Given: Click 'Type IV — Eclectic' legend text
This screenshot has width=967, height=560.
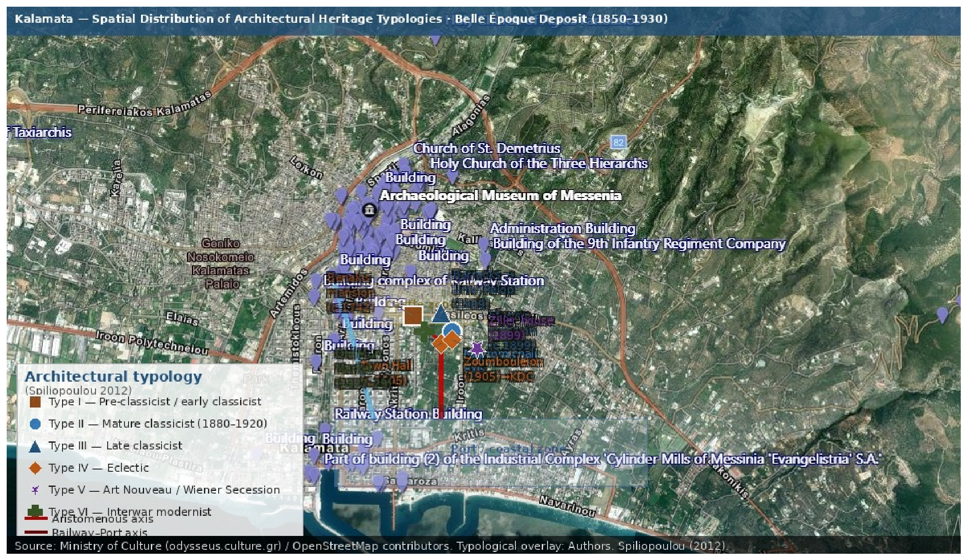Looking at the screenshot, I should click(x=99, y=468).
